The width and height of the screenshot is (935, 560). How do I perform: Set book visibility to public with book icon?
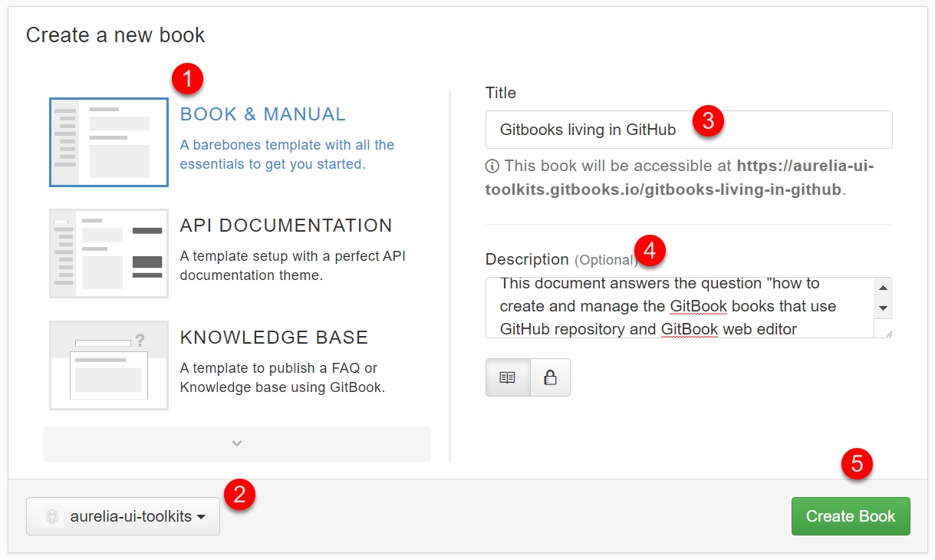click(x=507, y=377)
